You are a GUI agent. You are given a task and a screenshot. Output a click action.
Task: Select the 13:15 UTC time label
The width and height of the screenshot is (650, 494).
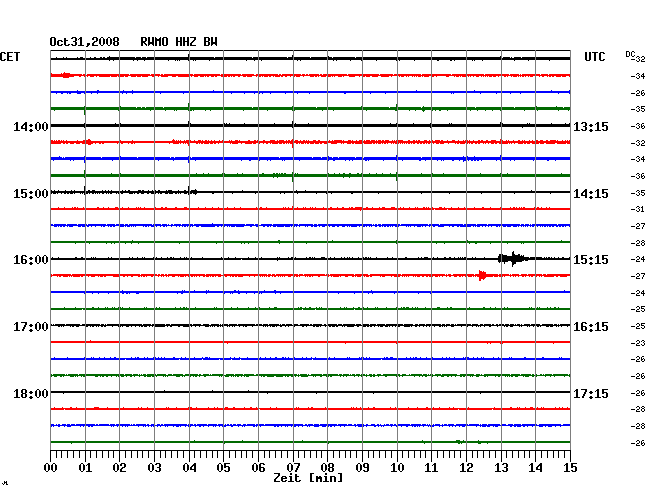[x=591, y=126]
